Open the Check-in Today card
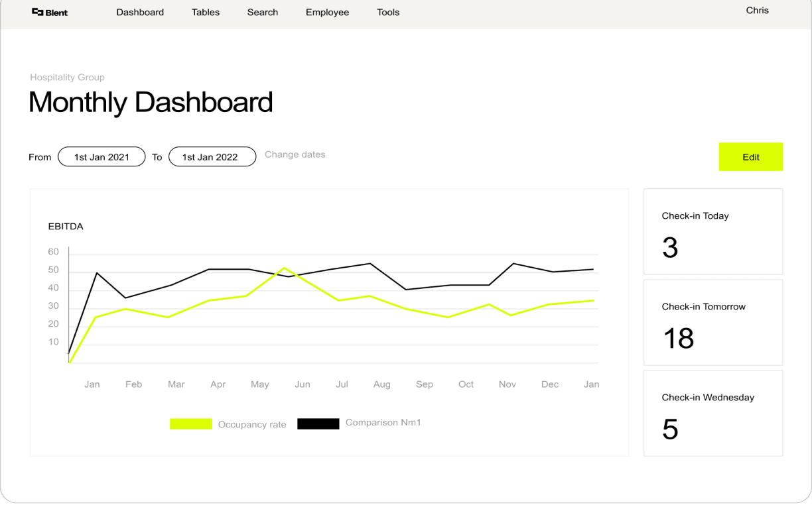The width and height of the screenshot is (812, 509). click(x=713, y=231)
